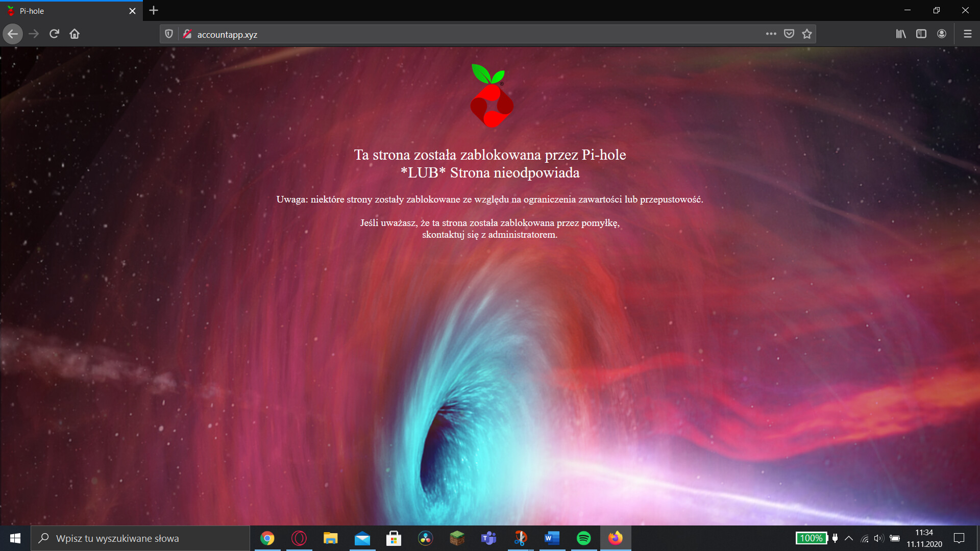
Task: Open Wi-Fi network settings in tray
Action: pyautogui.click(x=865, y=538)
